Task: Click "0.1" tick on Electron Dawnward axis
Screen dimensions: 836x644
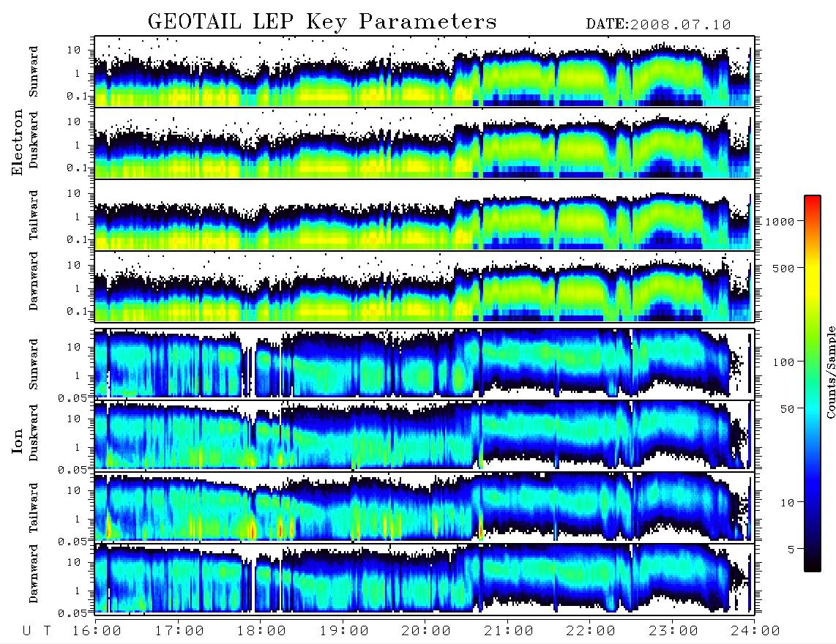Action: (78, 311)
